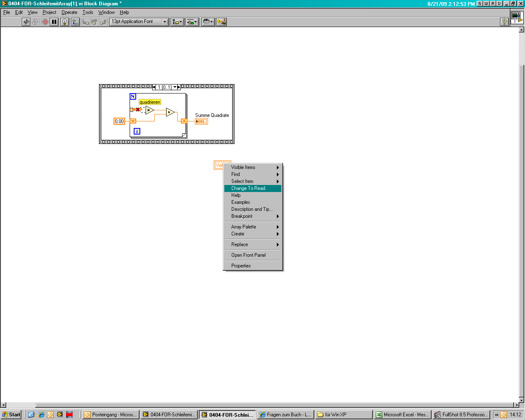Click the left shift register terminal
This screenshot has width=525, height=420.
coord(133,121)
